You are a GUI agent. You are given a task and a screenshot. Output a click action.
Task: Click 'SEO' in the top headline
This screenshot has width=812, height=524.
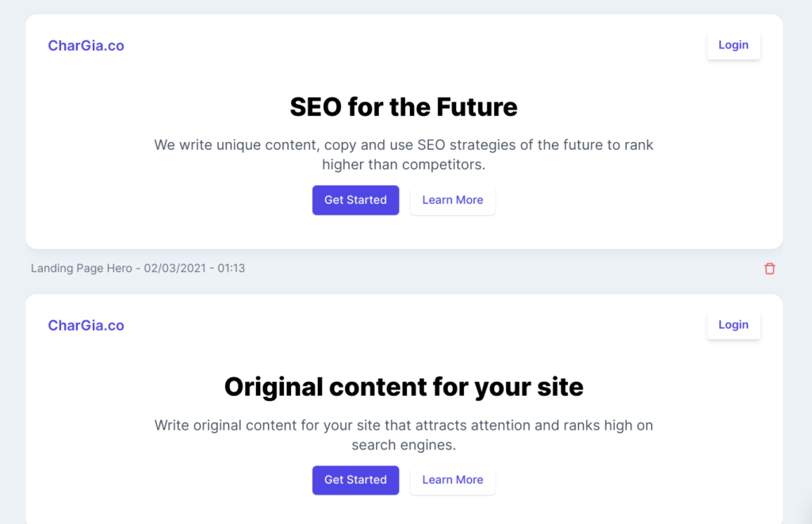[x=316, y=107]
